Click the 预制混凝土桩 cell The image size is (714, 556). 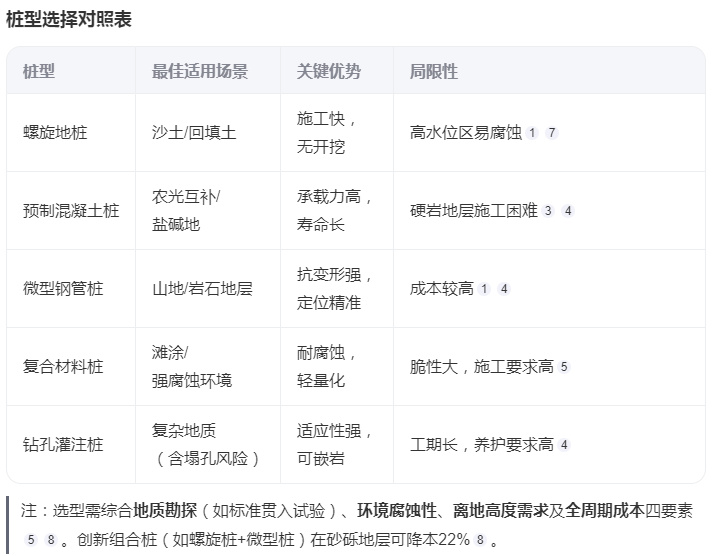tap(71, 211)
